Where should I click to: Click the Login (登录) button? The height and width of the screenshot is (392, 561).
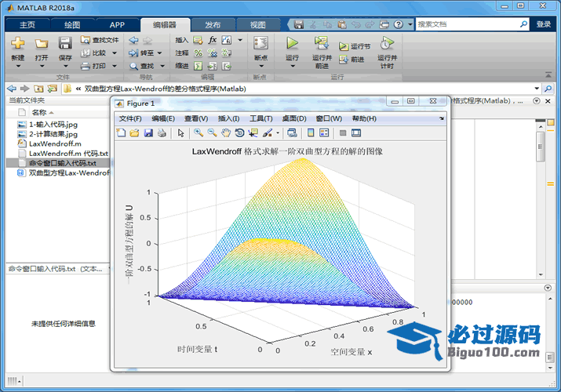pos(543,24)
